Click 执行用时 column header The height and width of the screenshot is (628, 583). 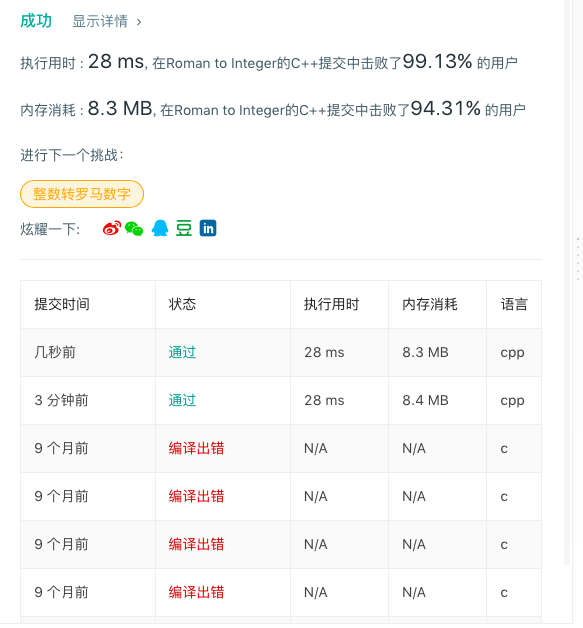click(x=332, y=304)
